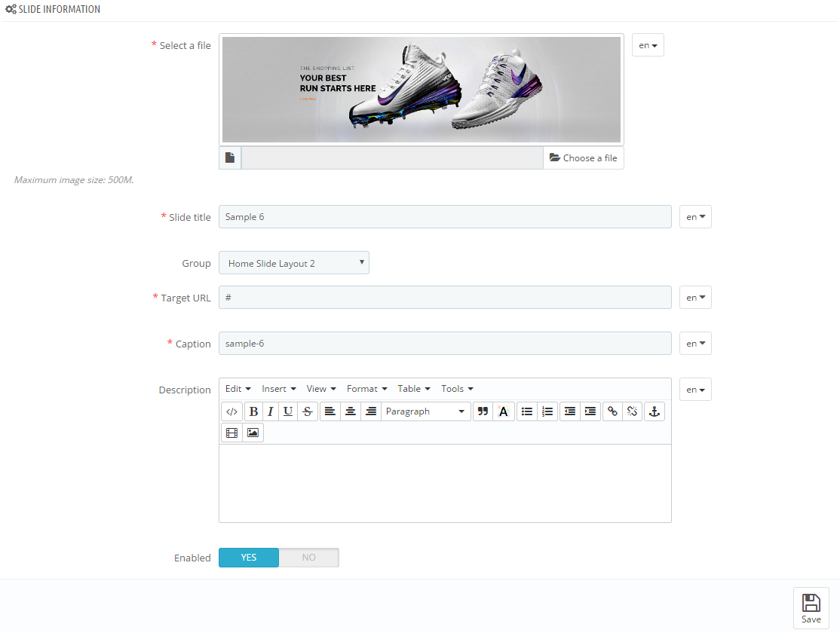
Task: Insert a hyperlink in description
Action: 612,411
